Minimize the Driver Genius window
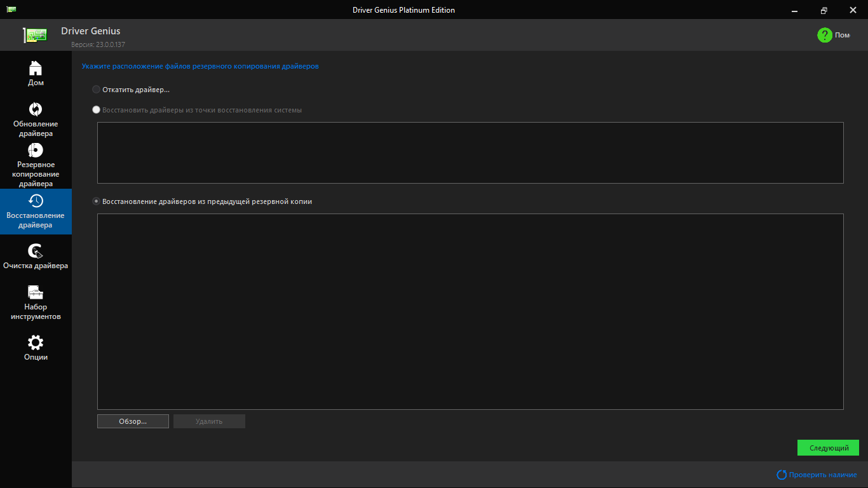Viewport: 868px width, 488px height. coord(795,10)
